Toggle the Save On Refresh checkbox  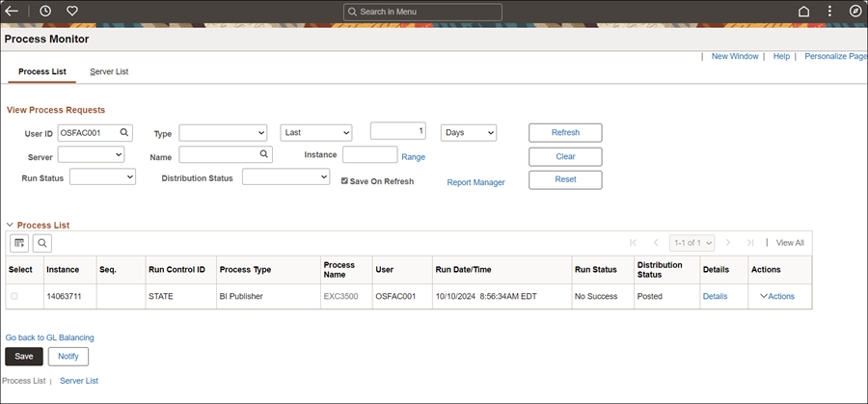[x=344, y=181]
